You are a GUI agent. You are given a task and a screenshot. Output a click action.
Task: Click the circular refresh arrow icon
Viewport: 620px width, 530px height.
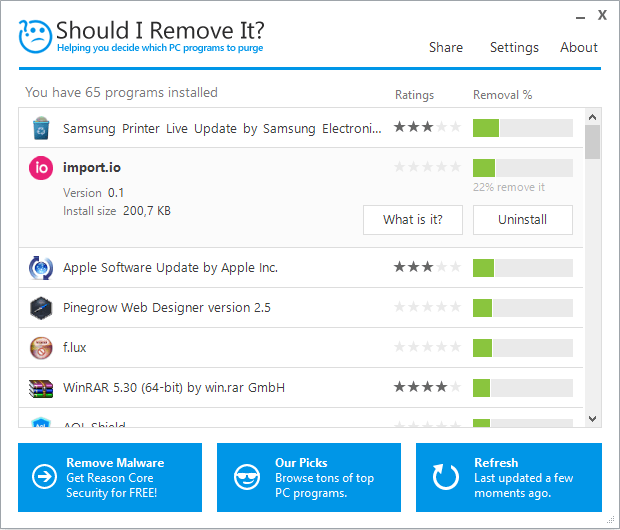[x=446, y=477]
